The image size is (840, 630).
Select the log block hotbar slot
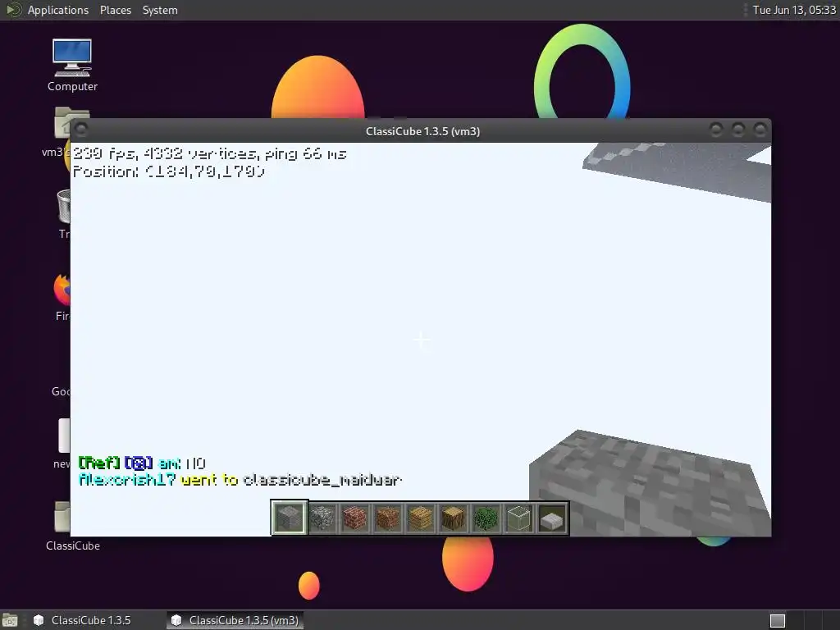(x=453, y=518)
